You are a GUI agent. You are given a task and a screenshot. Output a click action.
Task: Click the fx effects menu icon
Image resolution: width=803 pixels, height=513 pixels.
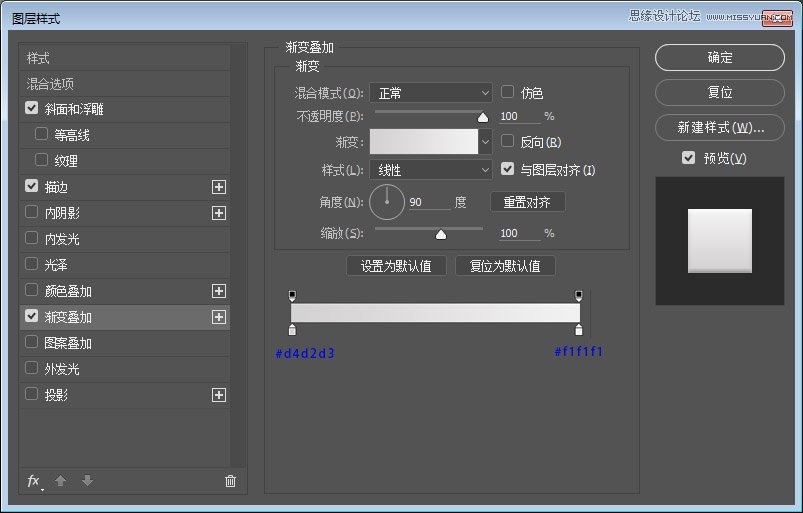pos(34,481)
